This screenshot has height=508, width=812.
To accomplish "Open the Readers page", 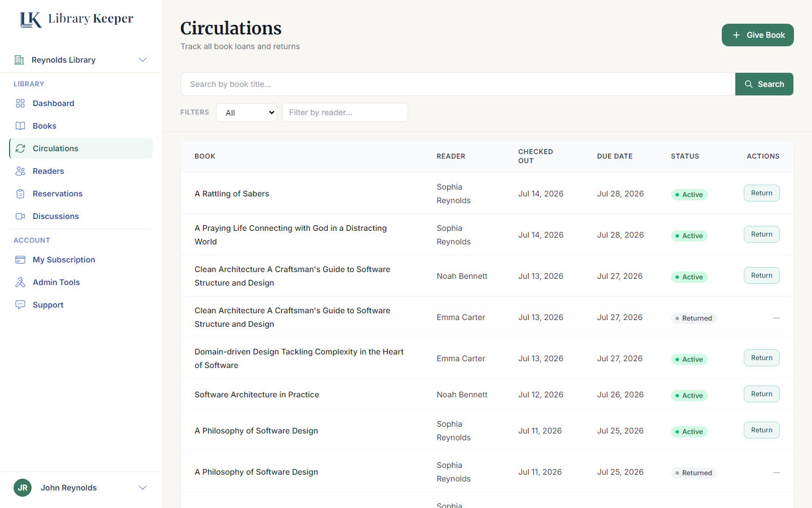I will click(81, 171).
